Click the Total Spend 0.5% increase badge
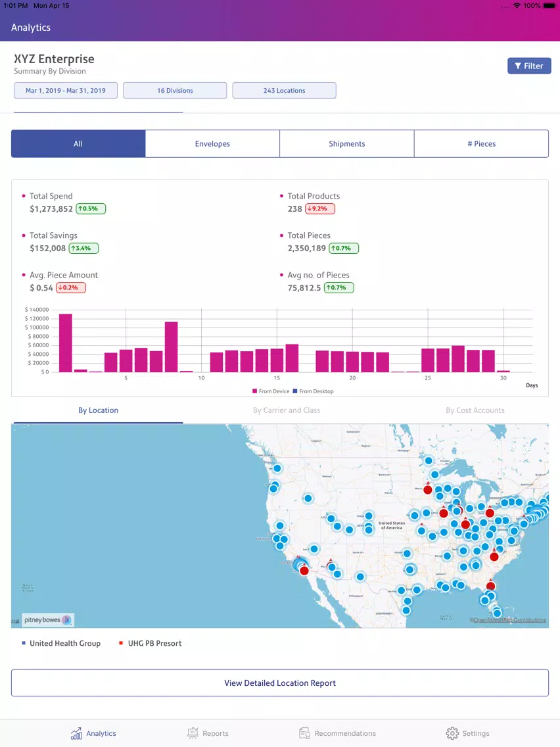The image size is (560, 747). click(91, 208)
